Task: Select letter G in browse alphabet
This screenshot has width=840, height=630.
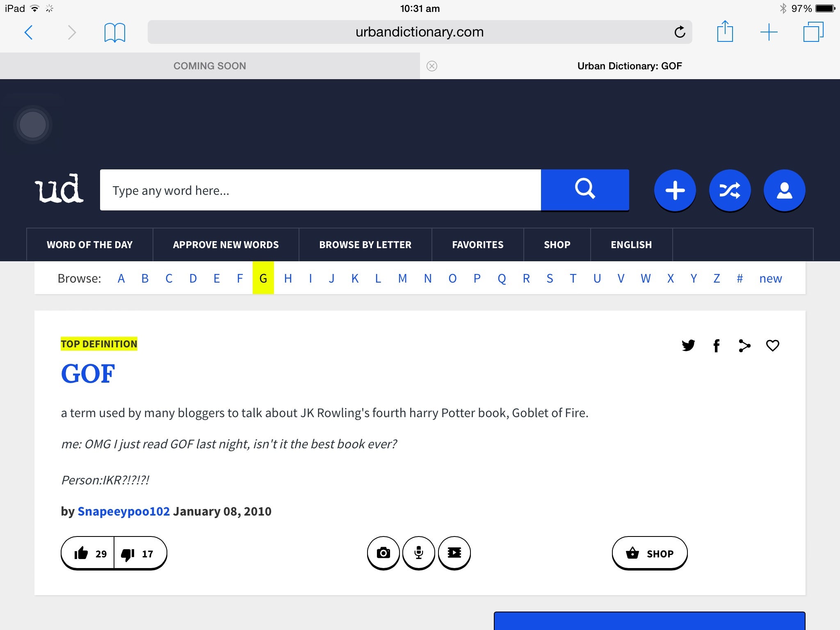Action: coord(264,277)
